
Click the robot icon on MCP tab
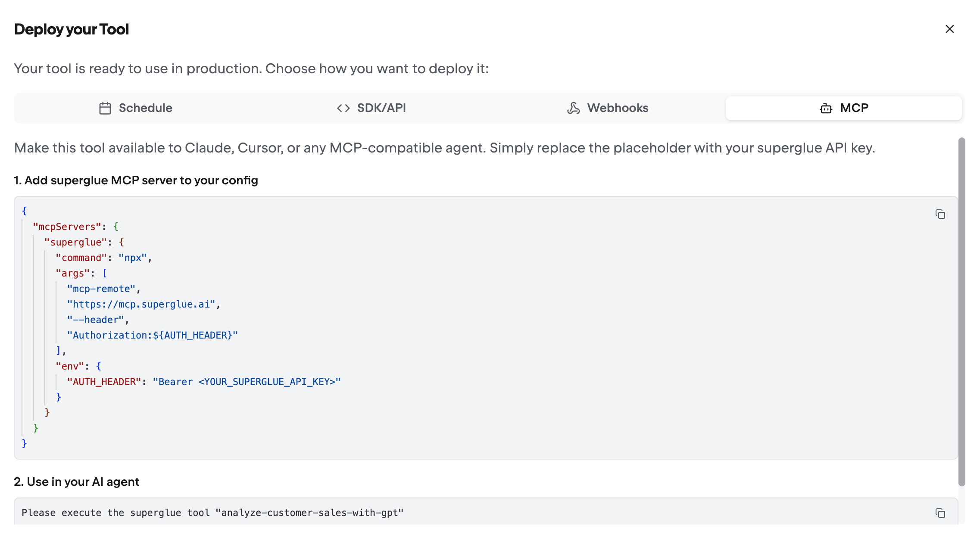(826, 108)
